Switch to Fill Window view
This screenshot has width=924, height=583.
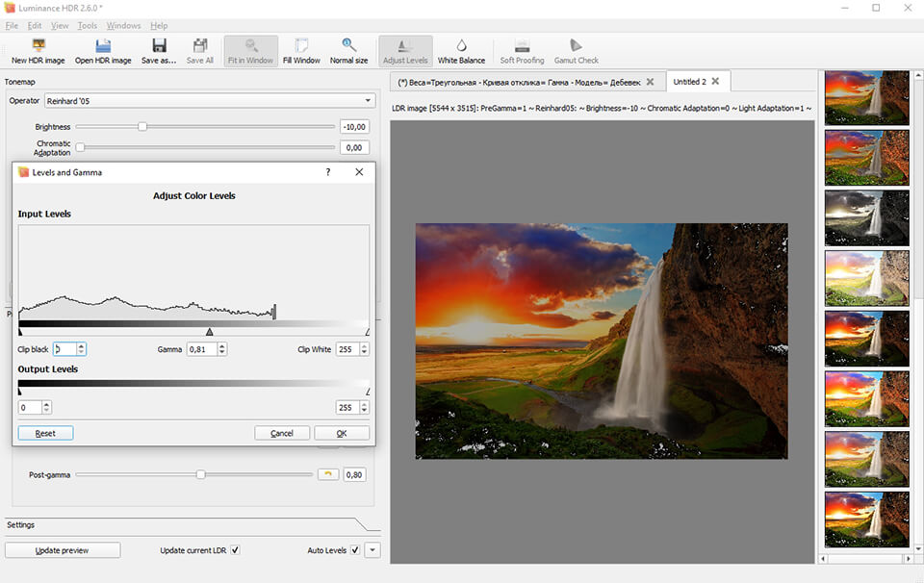pos(301,50)
